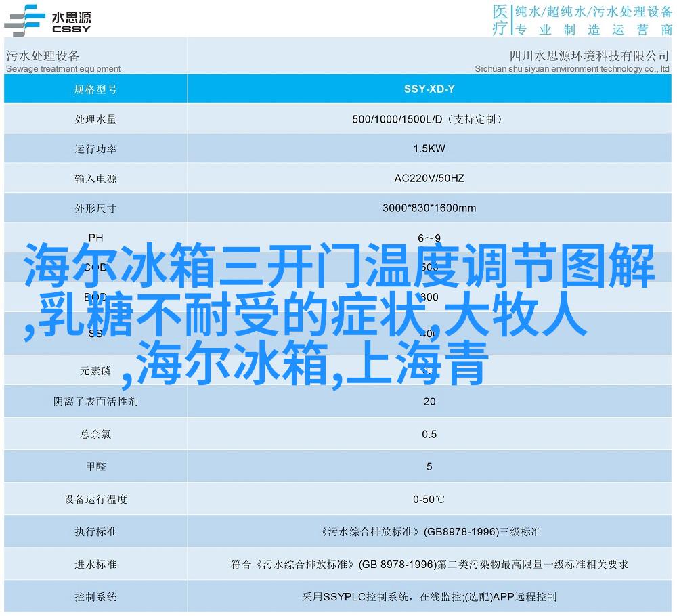Select the 6~9 PH value
Viewport: 677px width, 616px height.
click(429, 238)
